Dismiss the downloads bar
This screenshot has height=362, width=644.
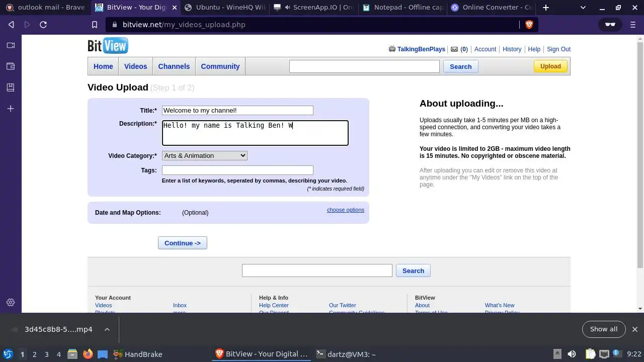coord(634,329)
